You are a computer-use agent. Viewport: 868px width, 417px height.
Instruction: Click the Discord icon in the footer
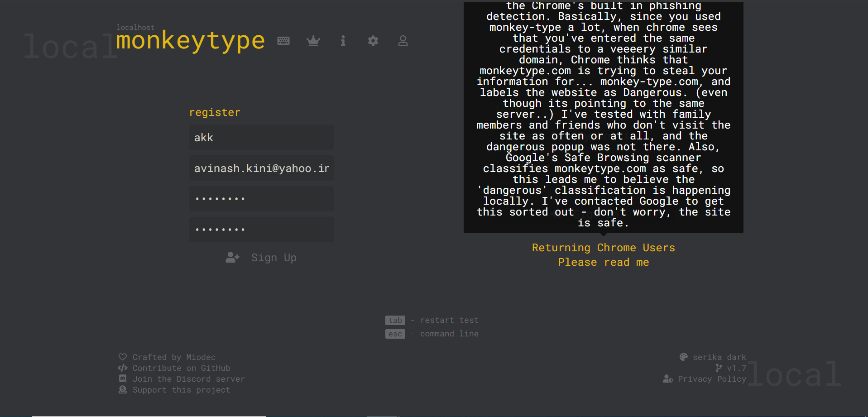coord(123,379)
